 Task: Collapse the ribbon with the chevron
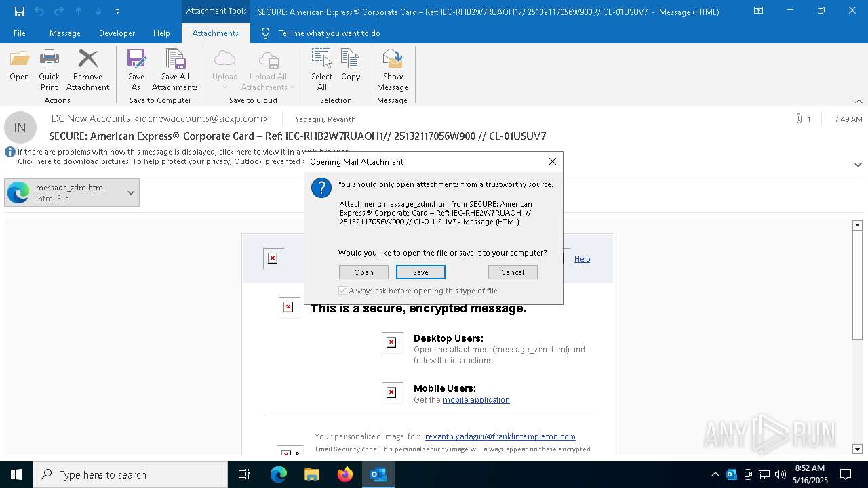tap(859, 101)
